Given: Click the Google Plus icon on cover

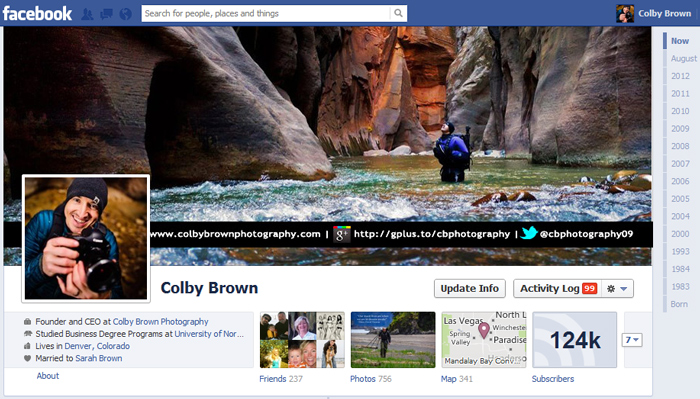Looking at the screenshot, I should pyautogui.click(x=342, y=234).
